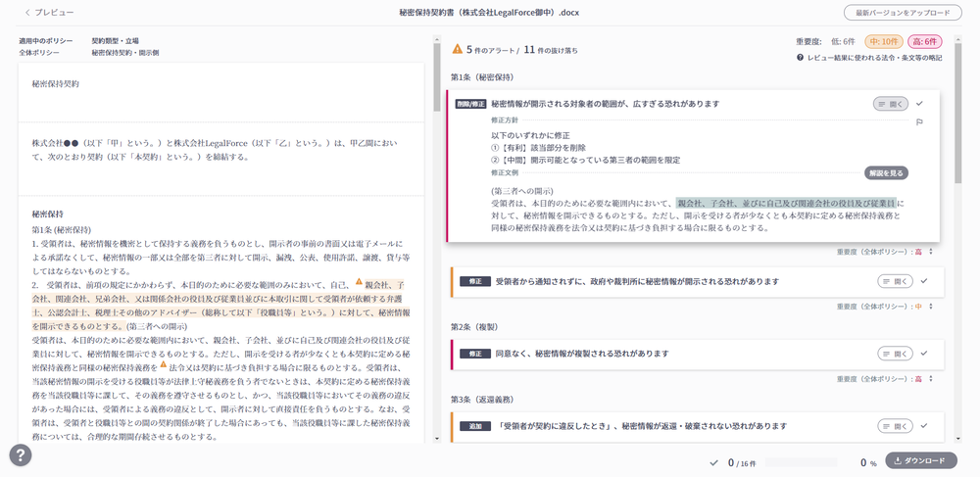Mark the 秘密情報が開示される対象者 alert as checked

[921, 103]
